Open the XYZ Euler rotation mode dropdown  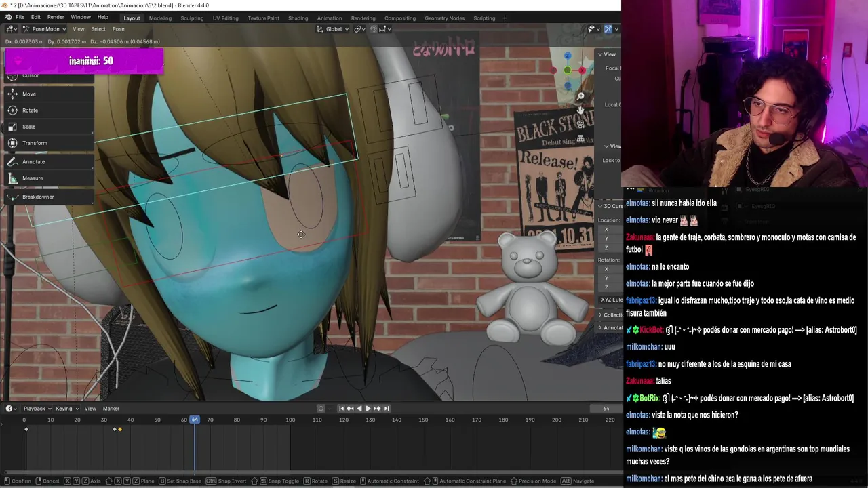tap(611, 300)
